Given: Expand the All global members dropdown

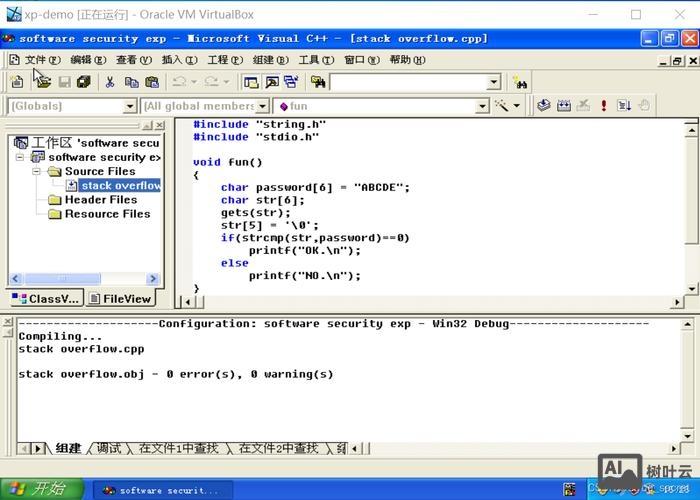Looking at the screenshot, I should 263,106.
